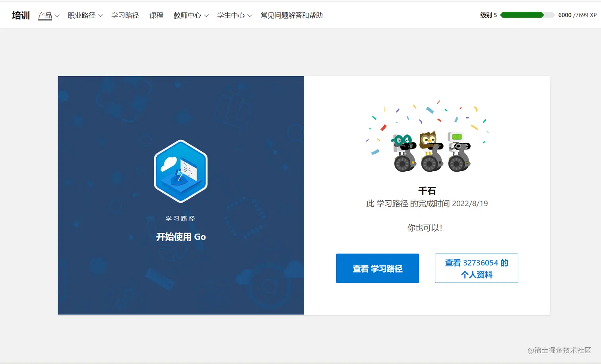The width and height of the screenshot is (601, 364).
Task: Click the completion date text 2022/8/19
Action: pos(470,203)
